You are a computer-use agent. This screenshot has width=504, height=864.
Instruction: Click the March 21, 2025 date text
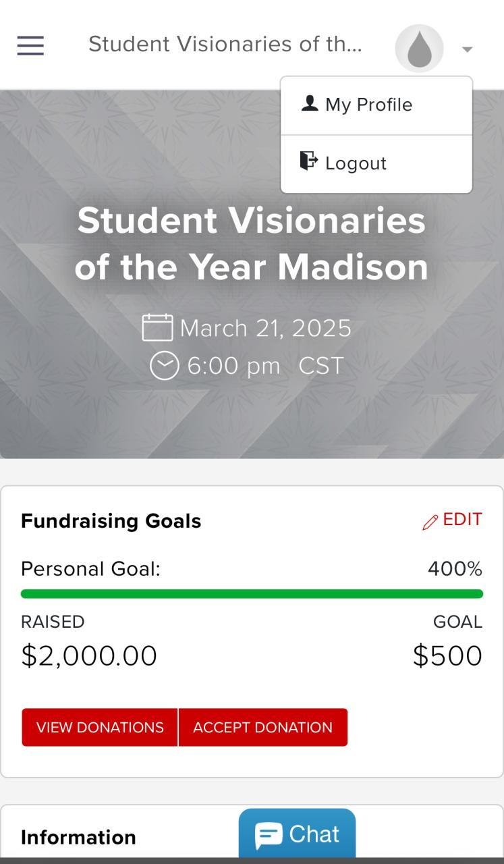pyautogui.click(x=265, y=329)
